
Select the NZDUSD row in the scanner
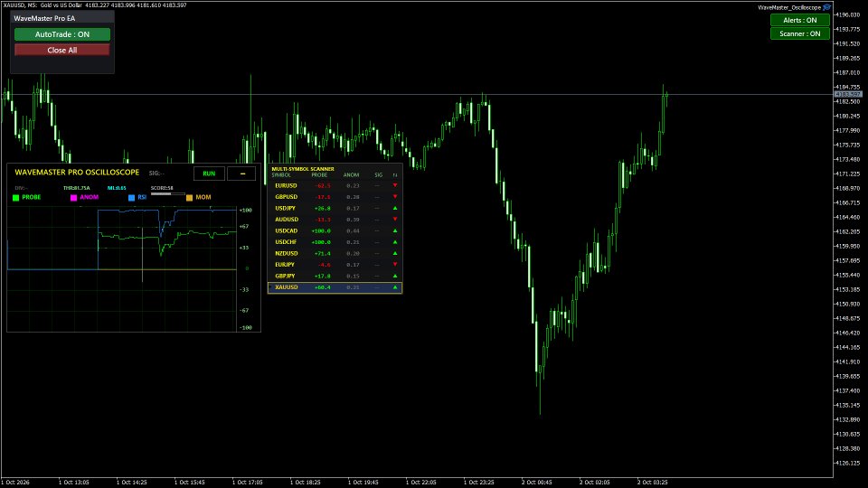coord(335,253)
